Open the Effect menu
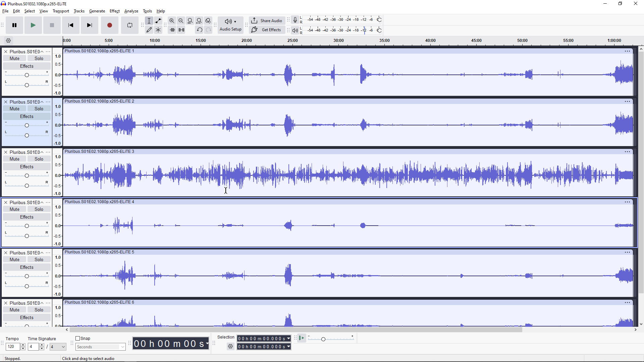This screenshot has height=362, width=644. (x=114, y=11)
